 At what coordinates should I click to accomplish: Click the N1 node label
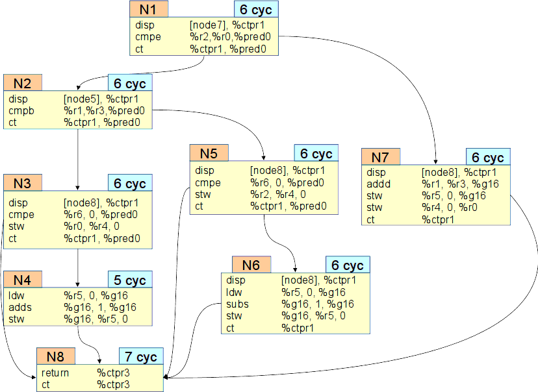pyautogui.click(x=148, y=9)
